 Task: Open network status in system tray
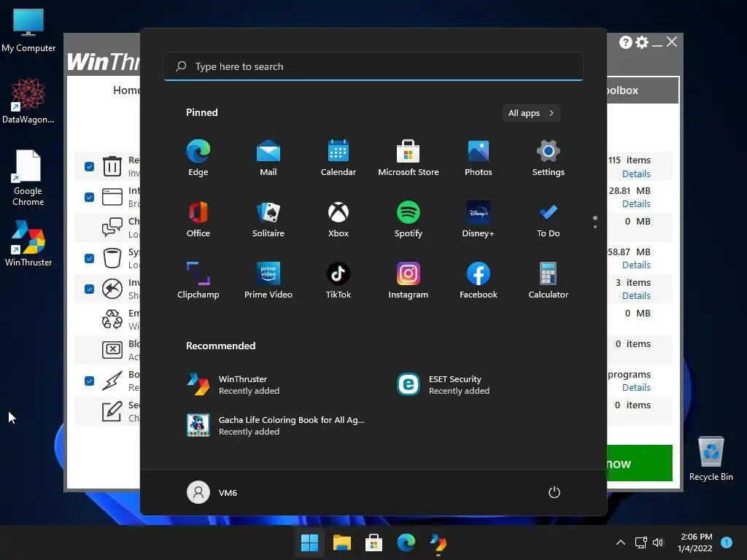pos(640,542)
